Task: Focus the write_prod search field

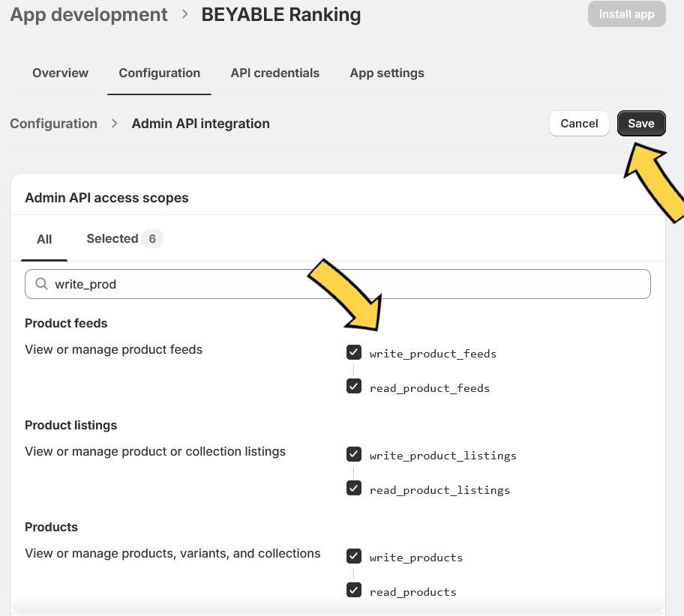Action: point(337,284)
